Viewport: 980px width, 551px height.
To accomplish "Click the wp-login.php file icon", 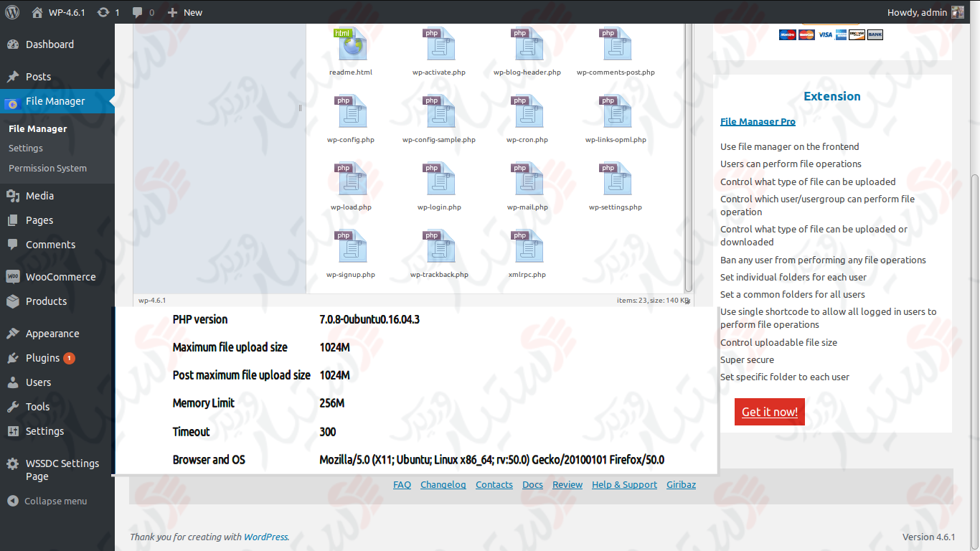I will tap(439, 180).
